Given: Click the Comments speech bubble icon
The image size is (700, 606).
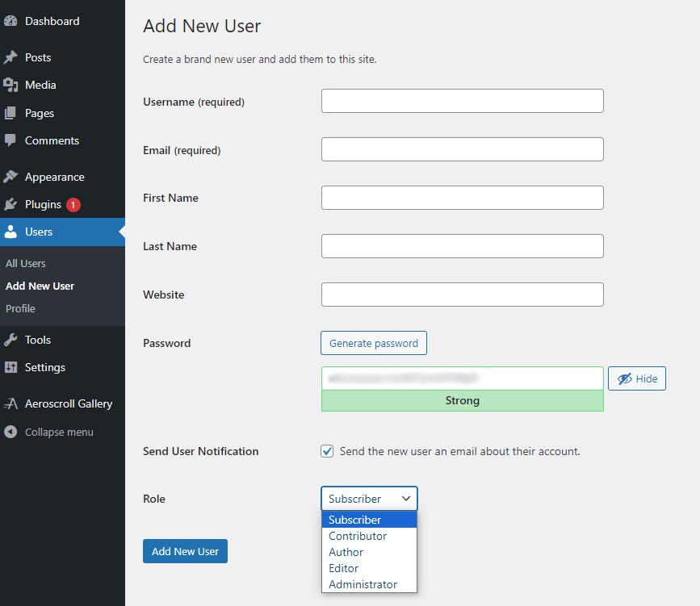Looking at the screenshot, I should (10, 140).
